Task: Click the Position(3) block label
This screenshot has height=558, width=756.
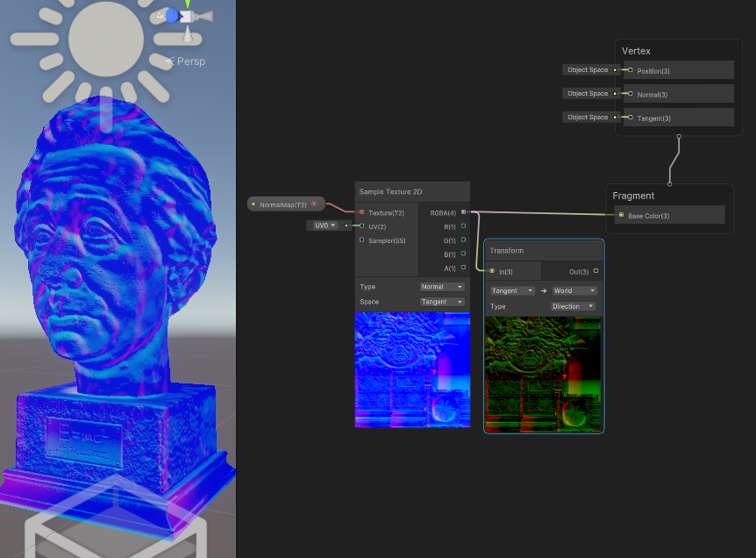Action: pyautogui.click(x=653, y=71)
